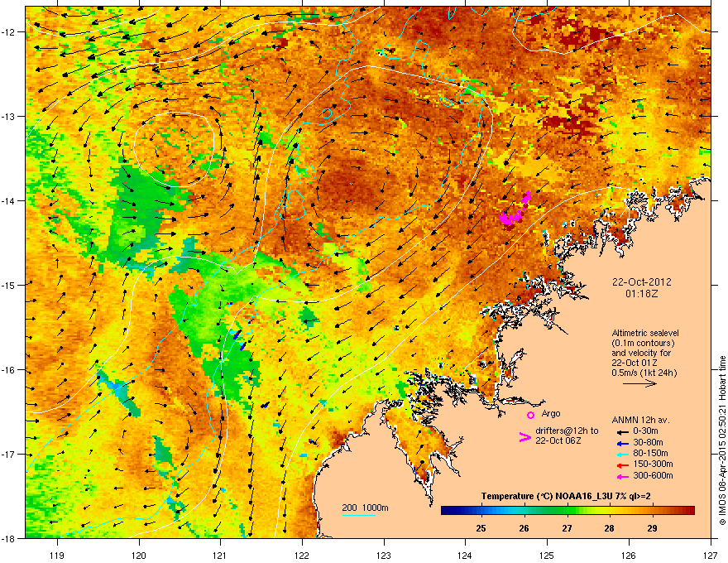Click the 'ANMN 12h av.' legend heading
728x563 pixels.
(640, 420)
